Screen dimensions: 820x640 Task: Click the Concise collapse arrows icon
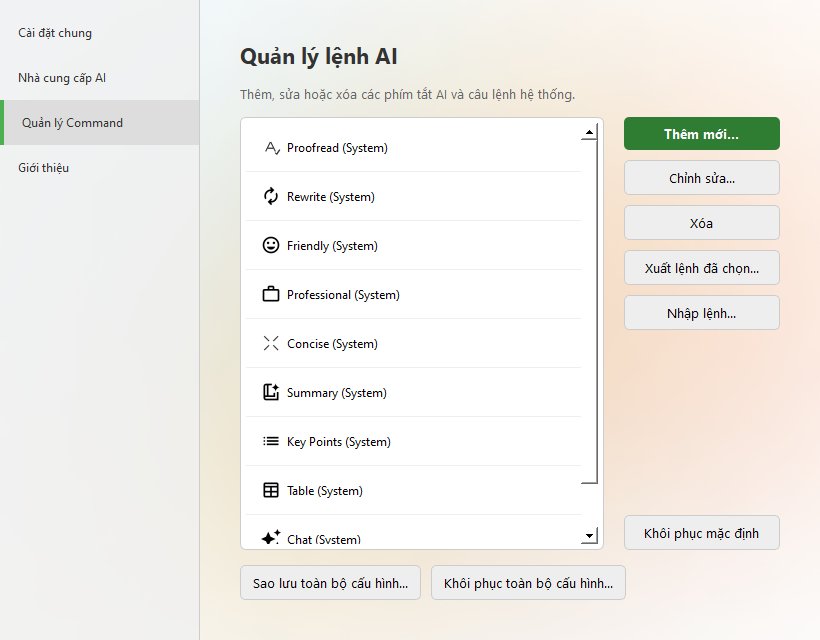pyautogui.click(x=271, y=343)
